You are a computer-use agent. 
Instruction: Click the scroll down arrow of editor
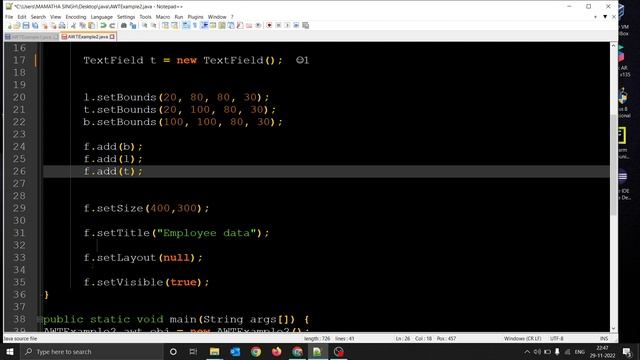pyautogui.click(x=613, y=329)
